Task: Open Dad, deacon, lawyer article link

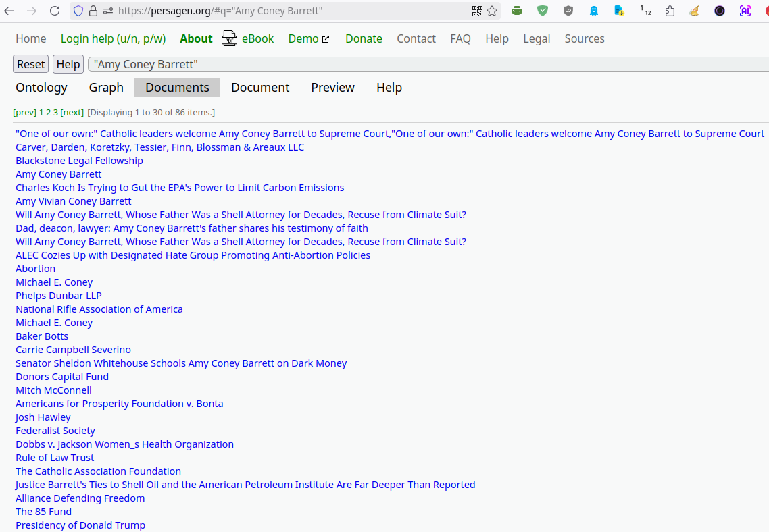Action: pyautogui.click(x=192, y=228)
